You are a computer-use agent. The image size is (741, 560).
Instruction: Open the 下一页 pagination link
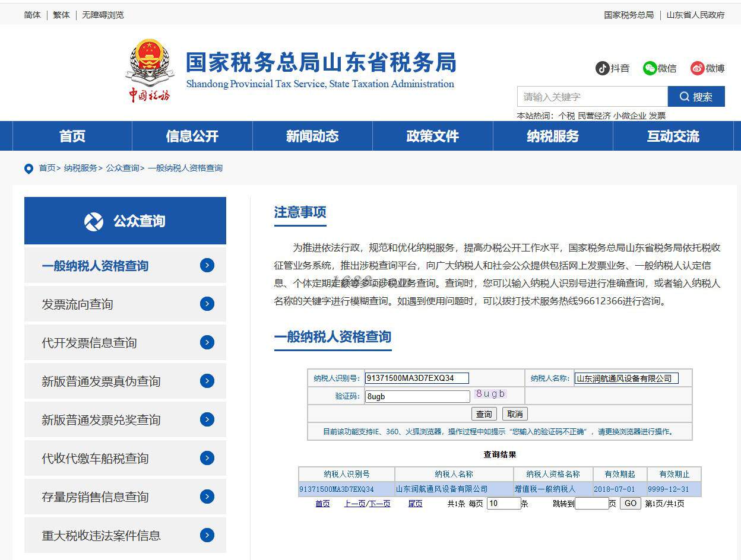pyautogui.click(x=379, y=504)
